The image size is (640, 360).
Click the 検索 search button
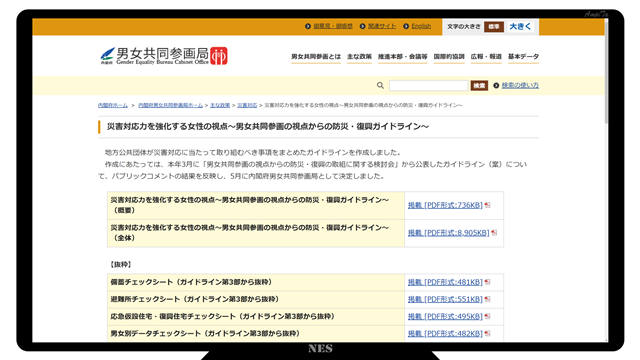click(x=479, y=85)
